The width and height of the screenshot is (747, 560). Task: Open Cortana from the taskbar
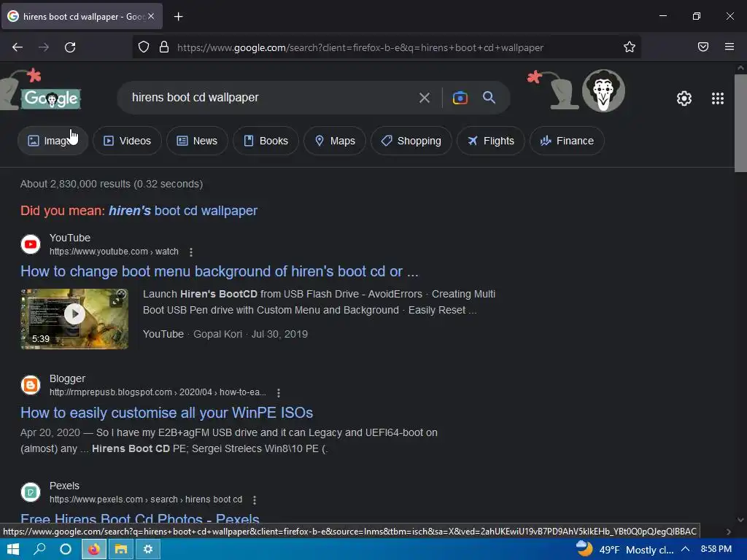pyautogui.click(x=65, y=550)
